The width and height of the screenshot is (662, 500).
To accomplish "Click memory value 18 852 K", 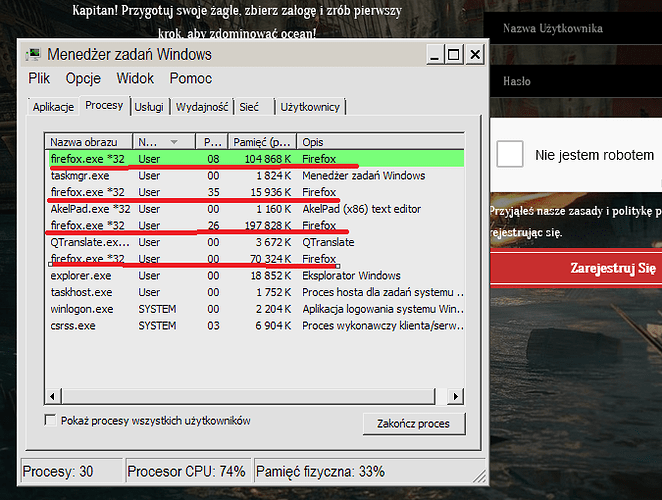I will coord(271,275).
